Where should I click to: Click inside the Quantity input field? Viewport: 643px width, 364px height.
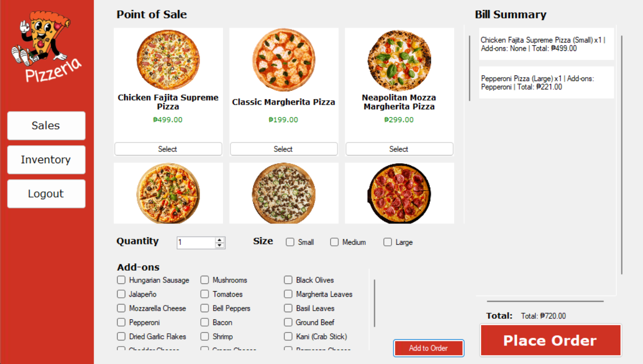tap(195, 242)
